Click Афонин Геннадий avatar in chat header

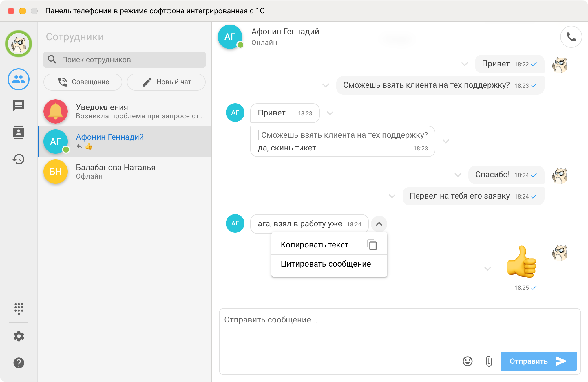click(230, 37)
